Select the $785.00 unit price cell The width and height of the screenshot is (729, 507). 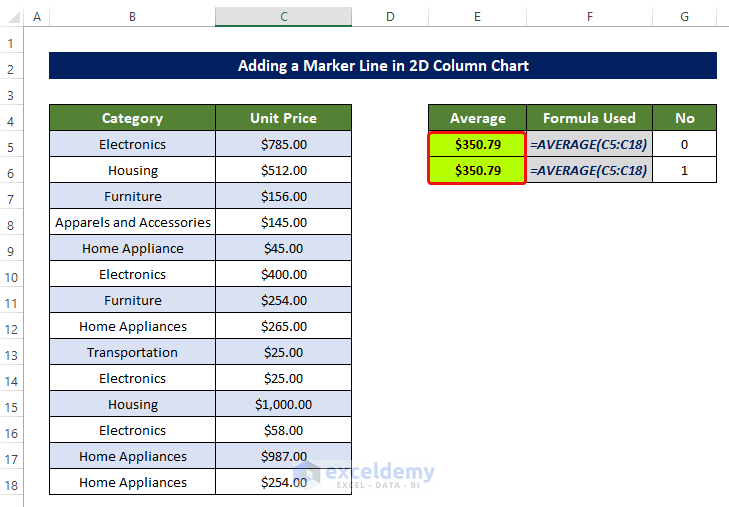[x=283, y=144]
